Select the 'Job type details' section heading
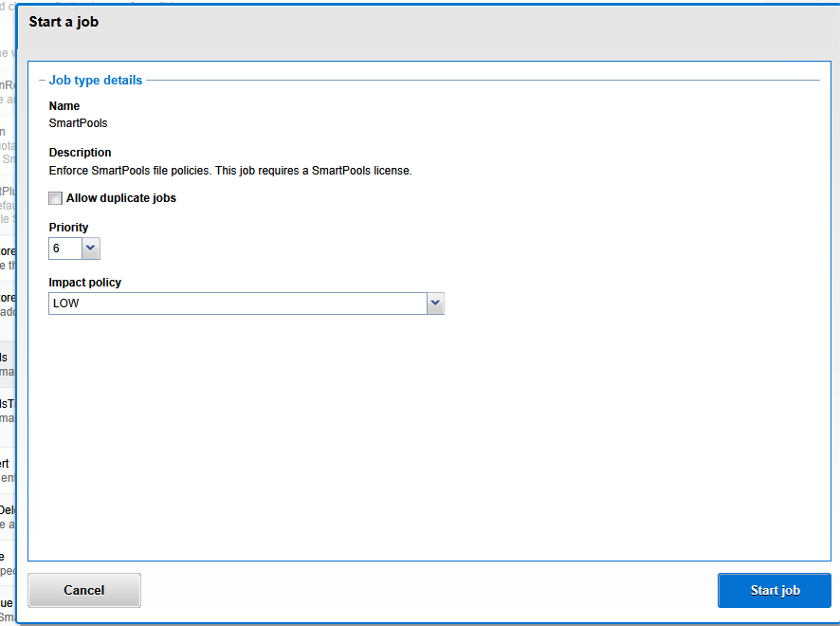 click(96, 81)
